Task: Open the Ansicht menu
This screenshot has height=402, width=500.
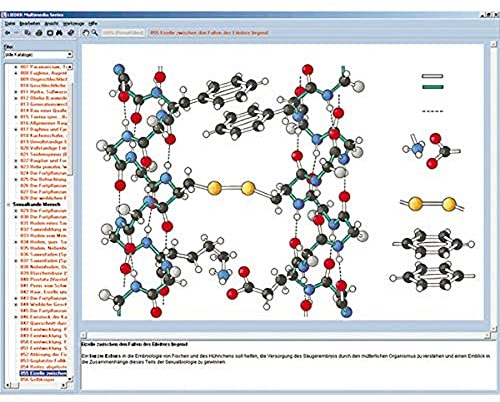Action: tap(51, 24)
